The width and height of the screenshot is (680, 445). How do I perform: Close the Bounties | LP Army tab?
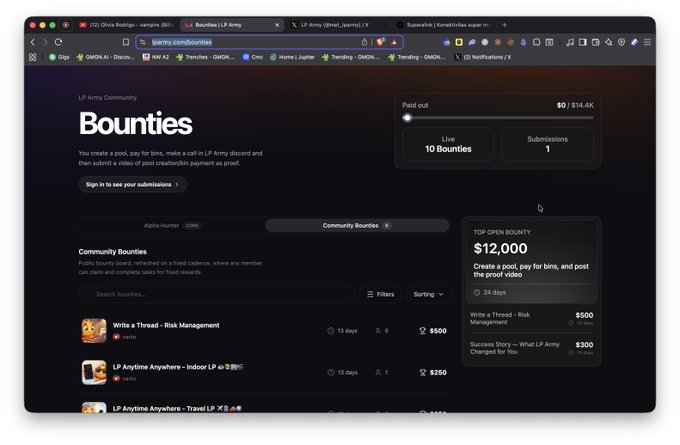(x=277, y=25)
